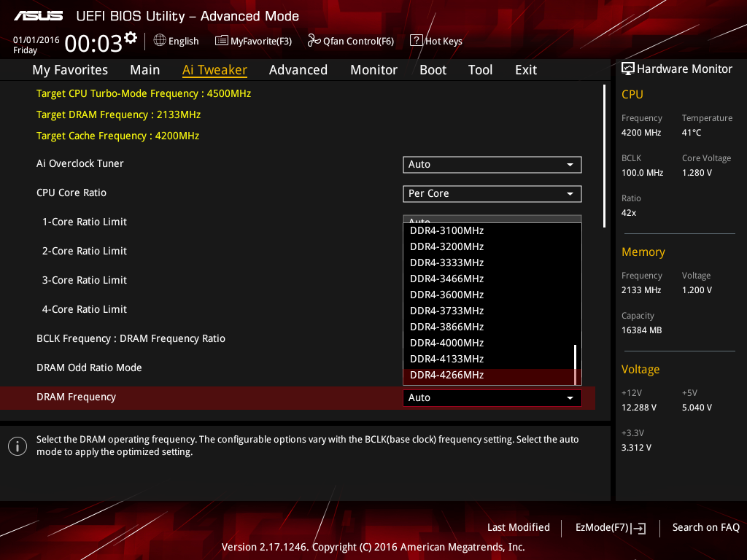747x560 pixels.
Task: Select DDR4-3200MHz from the frequency list
Action: point(446,246)
